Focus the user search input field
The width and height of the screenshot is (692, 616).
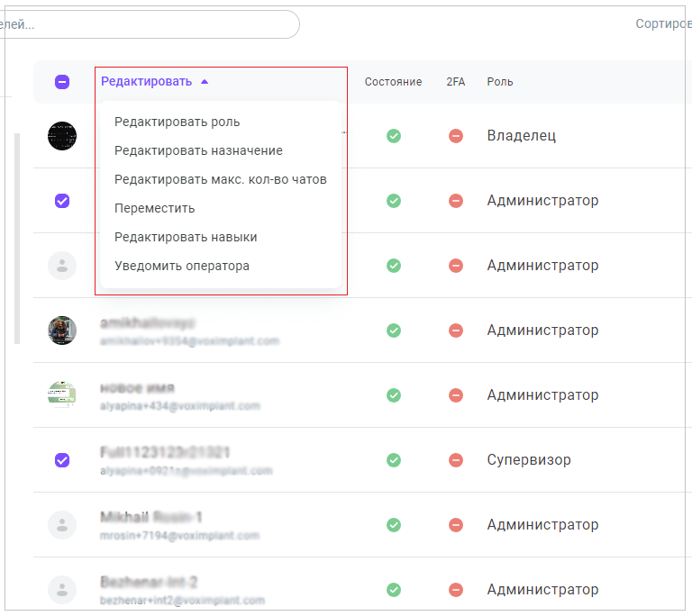click(150, 24)
